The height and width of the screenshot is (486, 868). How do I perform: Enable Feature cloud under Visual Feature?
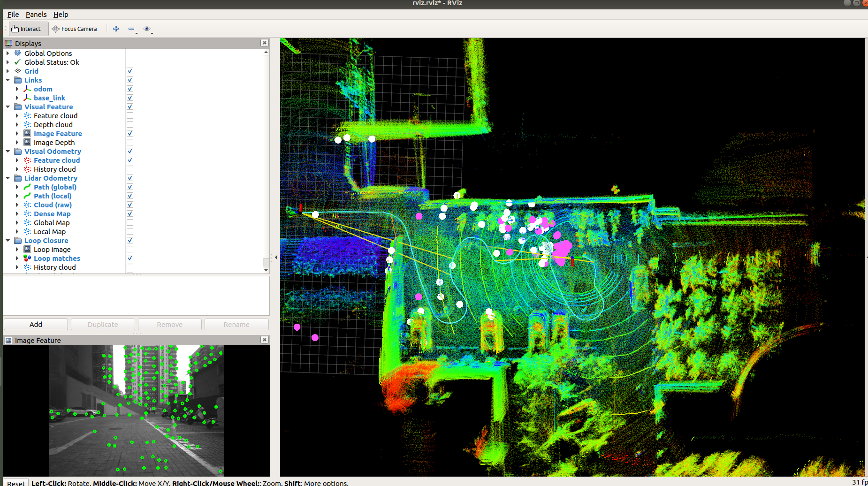coord(130,115)
